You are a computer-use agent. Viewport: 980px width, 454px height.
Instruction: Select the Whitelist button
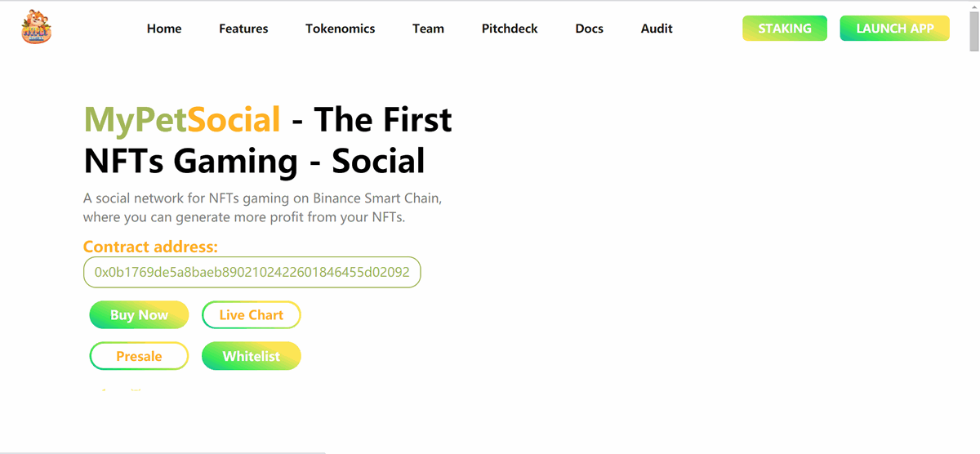click(252, 356)
